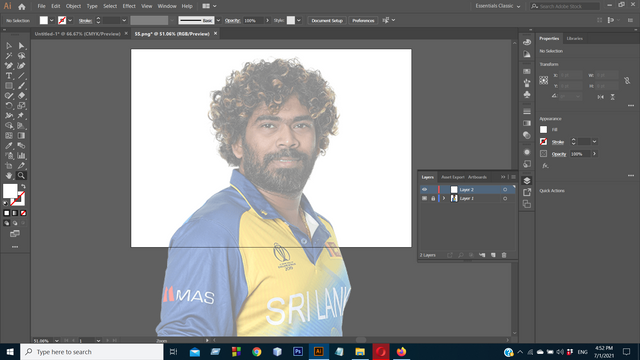Select the Slice tool
Screen dimensions: 640x360
(21, 166)
